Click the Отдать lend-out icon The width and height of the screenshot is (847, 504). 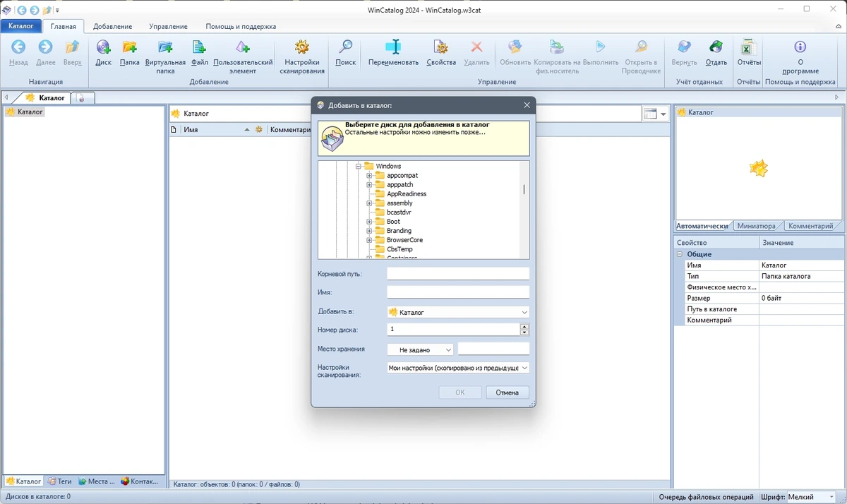[x=716, y=47]
